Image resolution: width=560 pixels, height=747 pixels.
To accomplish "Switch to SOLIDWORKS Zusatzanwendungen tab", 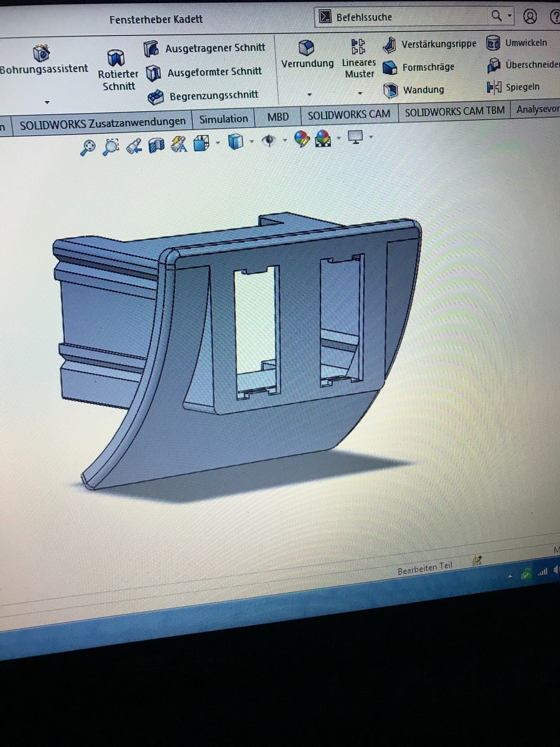I will click(x=103, y=123).
